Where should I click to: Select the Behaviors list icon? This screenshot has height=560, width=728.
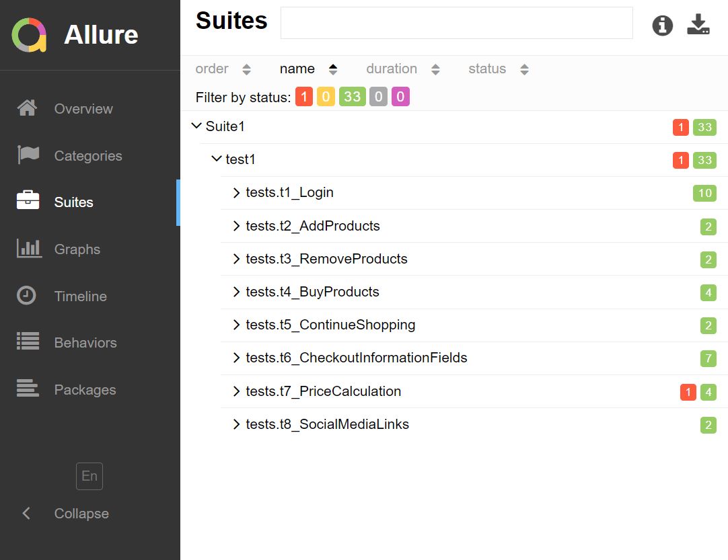pos(28,343)
